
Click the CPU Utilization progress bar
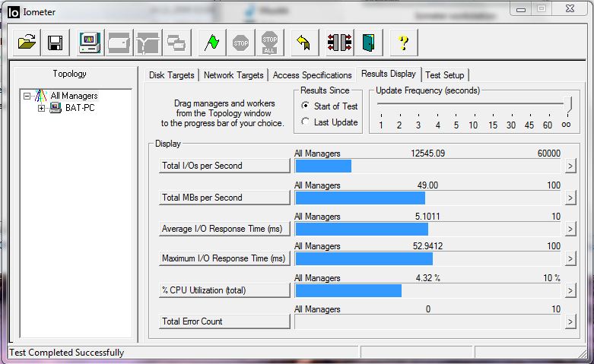click(x=427, y=290)
